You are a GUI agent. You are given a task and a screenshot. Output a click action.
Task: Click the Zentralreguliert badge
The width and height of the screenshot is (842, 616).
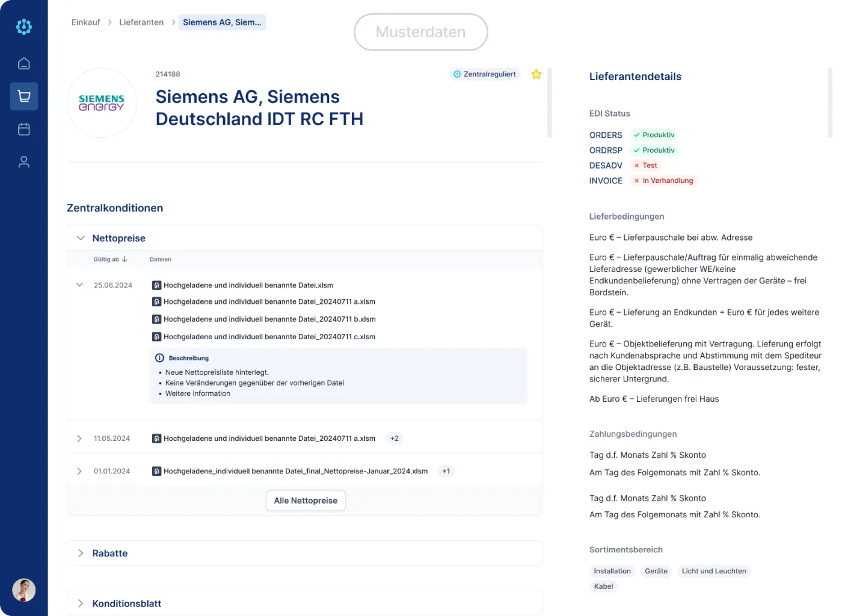tap(485, 74)
